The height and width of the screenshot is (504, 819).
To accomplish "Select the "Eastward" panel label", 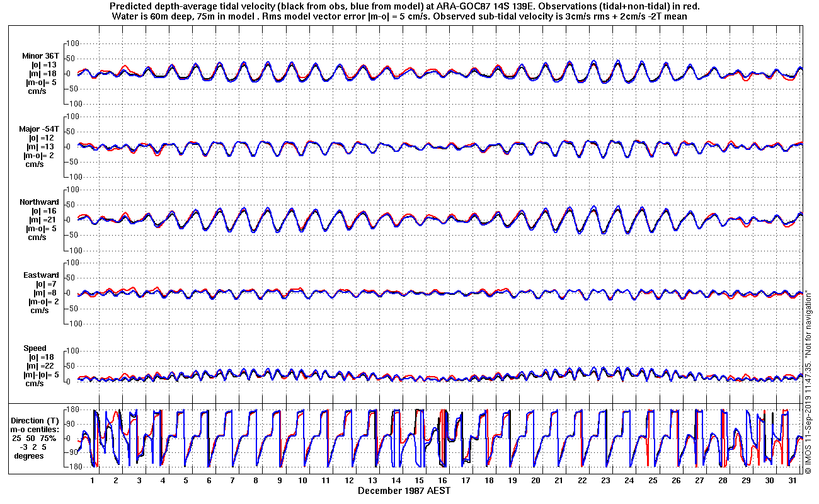I will [41, 275].
